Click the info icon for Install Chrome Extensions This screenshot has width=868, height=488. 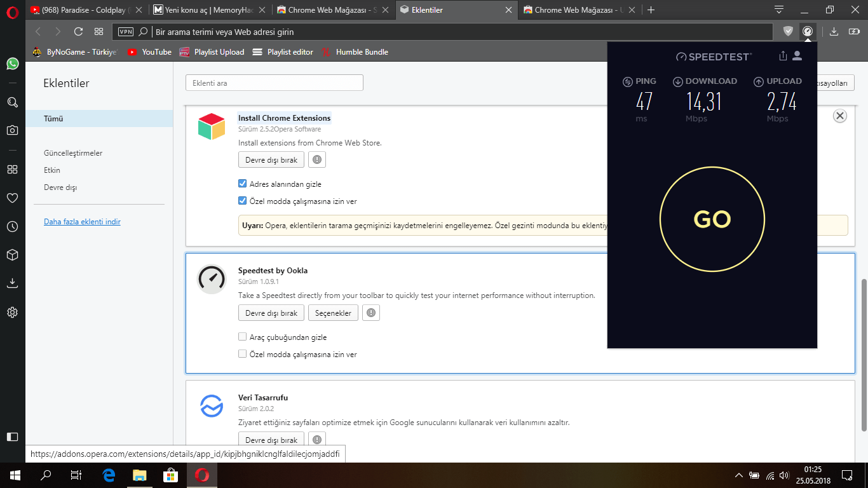(x=317, y=159)
